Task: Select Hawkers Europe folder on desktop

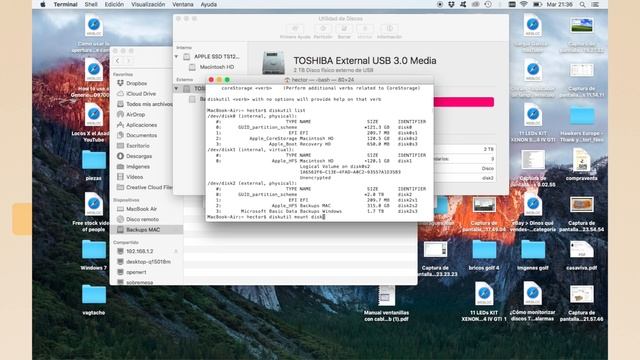Action: click(x=582, y=124)
